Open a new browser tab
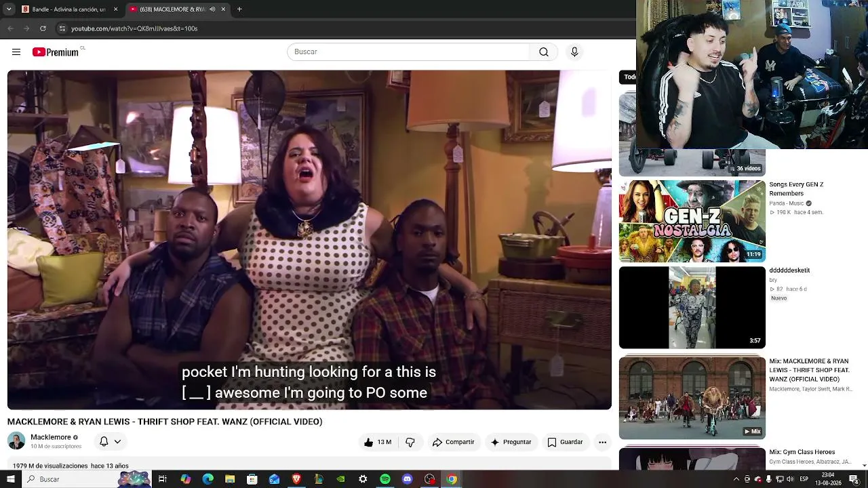The width and height of the screenshot is (868, 488). point(239,9)
